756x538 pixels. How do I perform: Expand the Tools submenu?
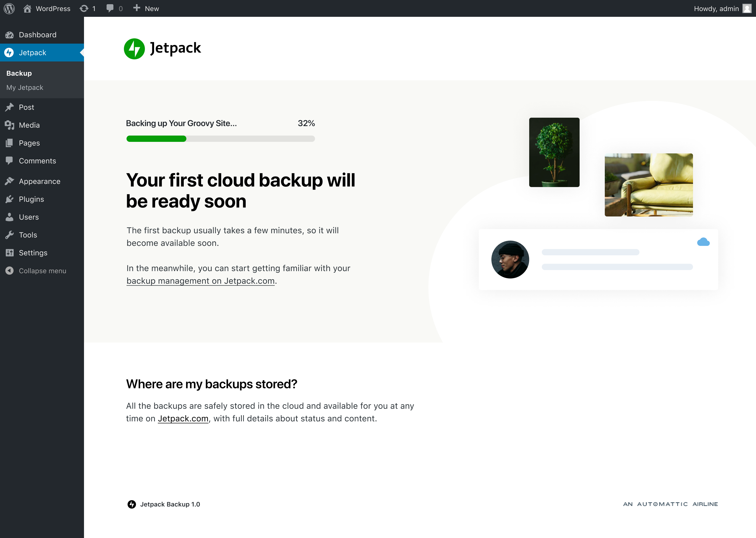tap(27, 235)
